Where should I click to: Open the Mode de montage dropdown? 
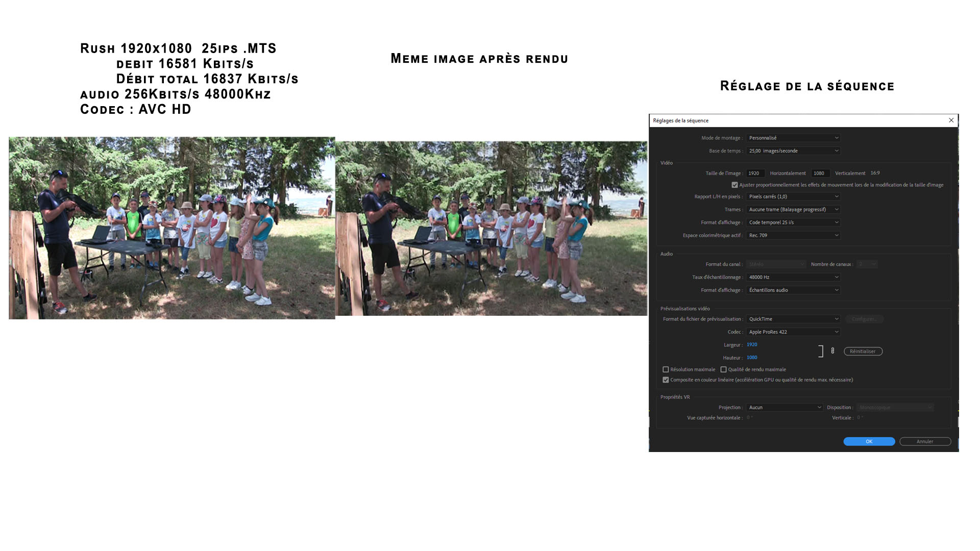793,138
